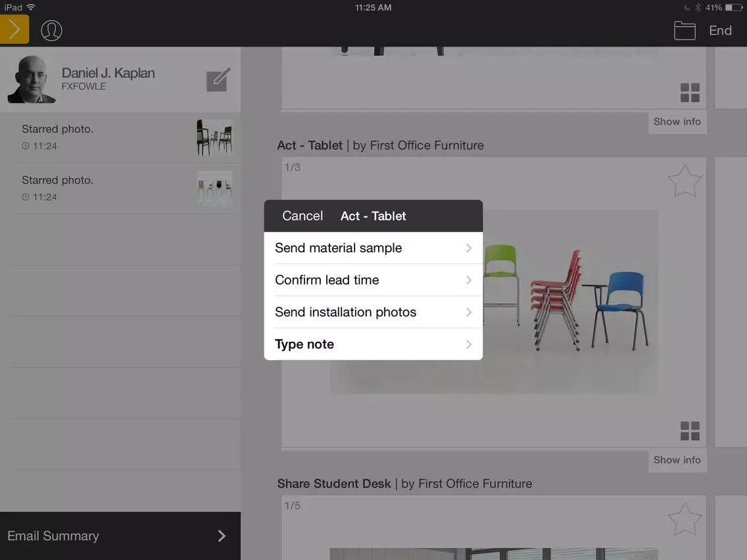Open Type note chevron arrow

click(468, 344)
